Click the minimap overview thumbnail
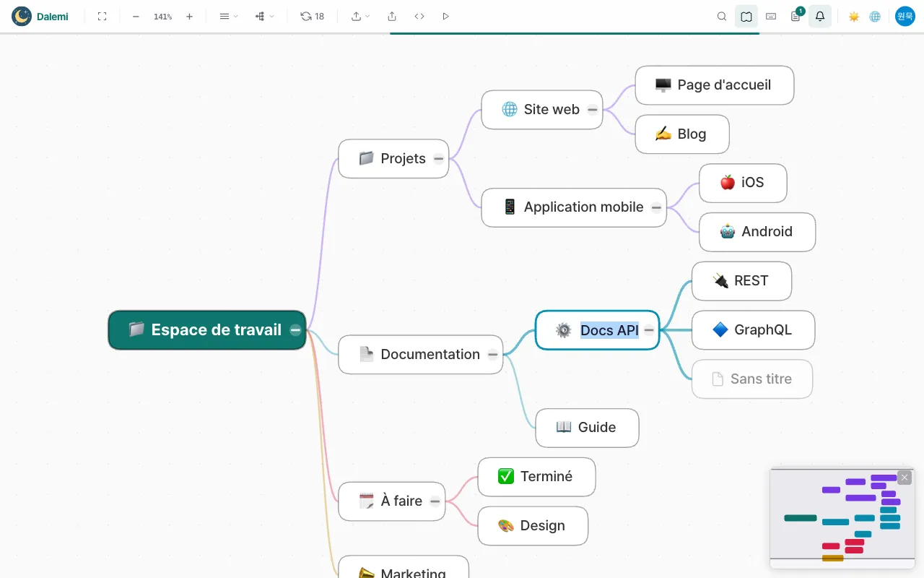The width and height of the screenshot is (924, 578). (842, 518)
